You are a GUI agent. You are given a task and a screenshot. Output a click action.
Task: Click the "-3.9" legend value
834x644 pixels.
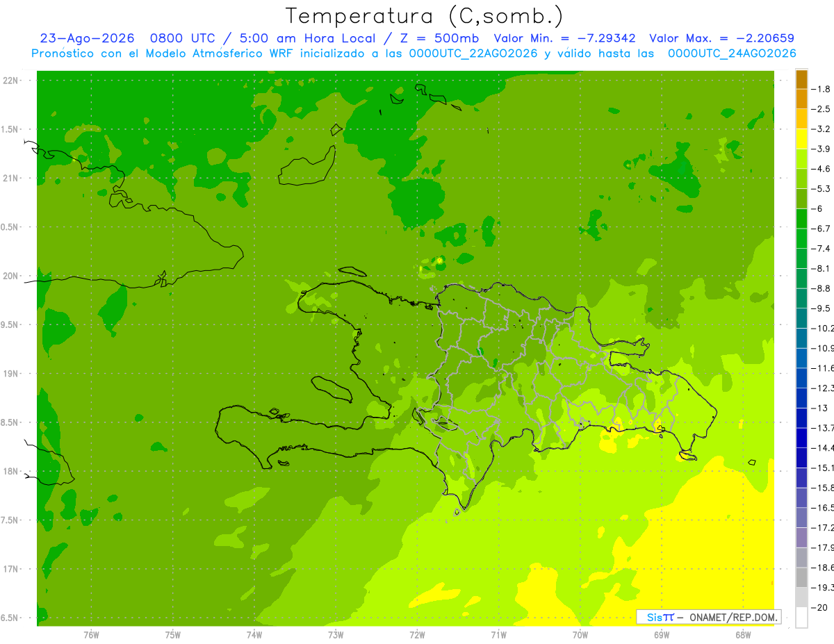[821, 149]
